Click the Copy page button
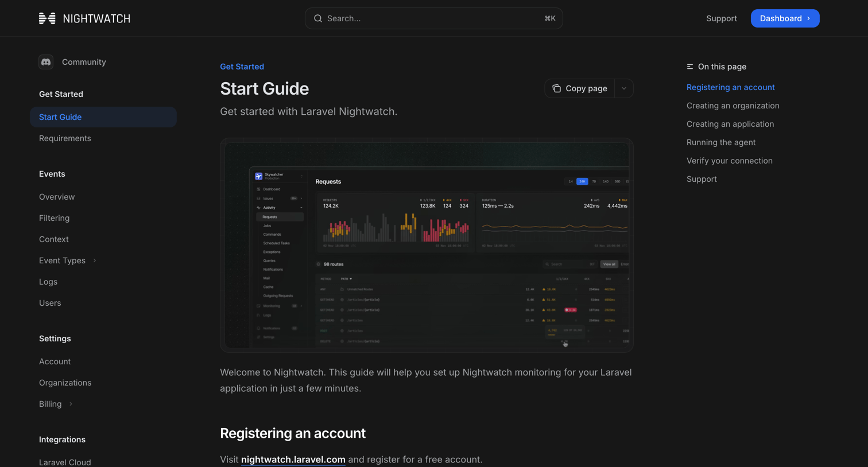 coord(580,88)
